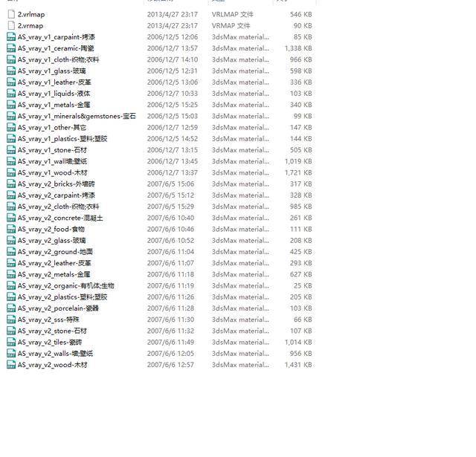Click the material icon of AS_vray_v1_other
This screenshot has width=476, height=457.
point(11,127)
